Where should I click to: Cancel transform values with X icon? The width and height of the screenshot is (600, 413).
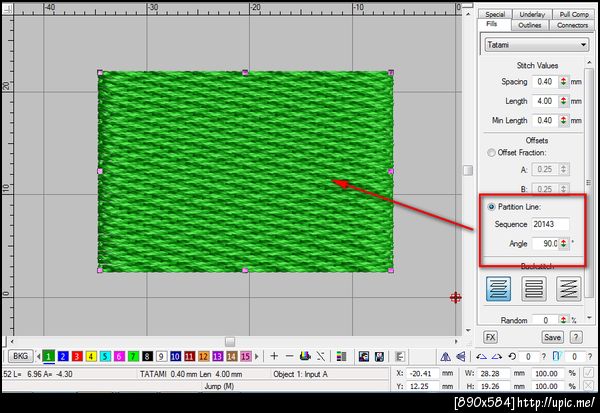588,385
